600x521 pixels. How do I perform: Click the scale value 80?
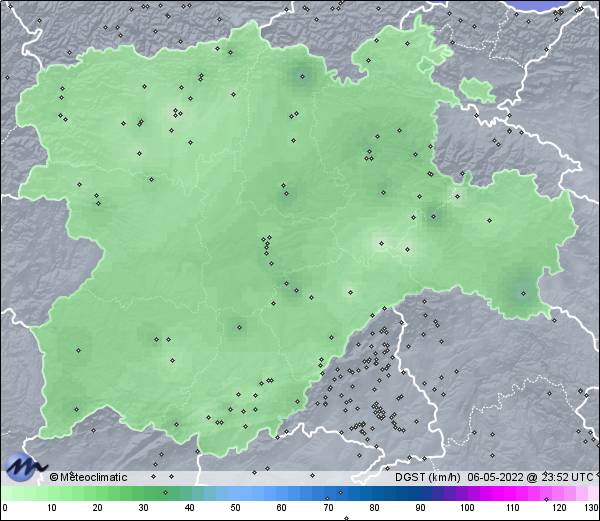(x=374, y=508)
